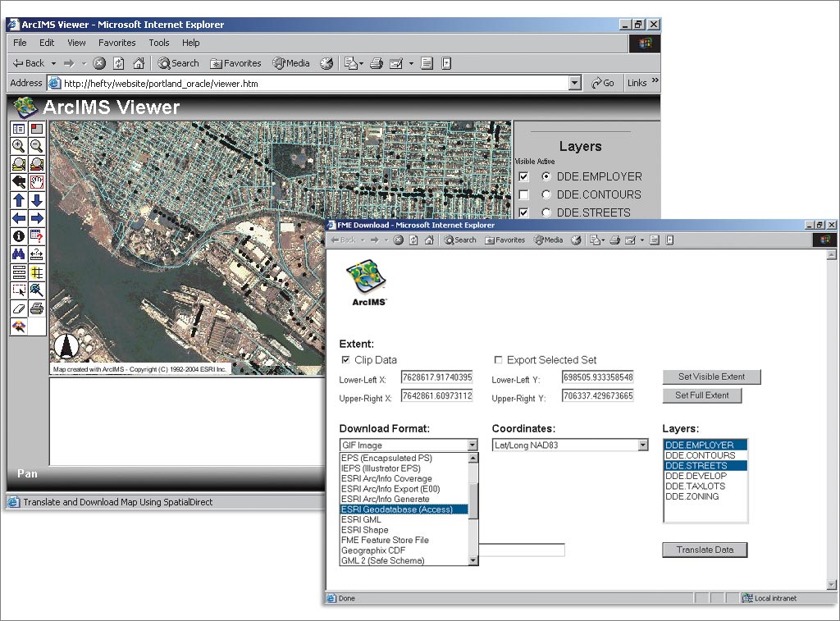Click the Translate Data button
Screen dimensions: 840x621
click(x=705, y=550)
